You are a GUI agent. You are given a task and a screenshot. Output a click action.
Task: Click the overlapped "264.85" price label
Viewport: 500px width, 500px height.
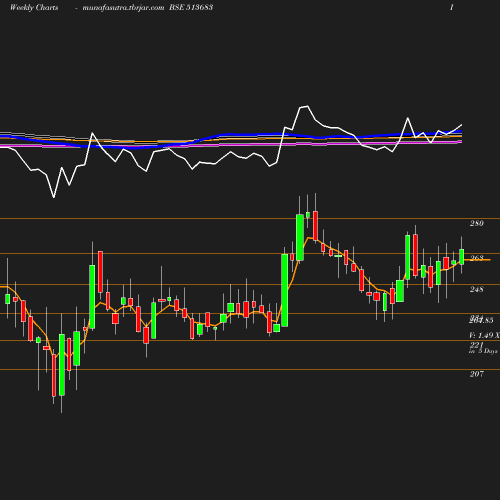pos(481,320)
